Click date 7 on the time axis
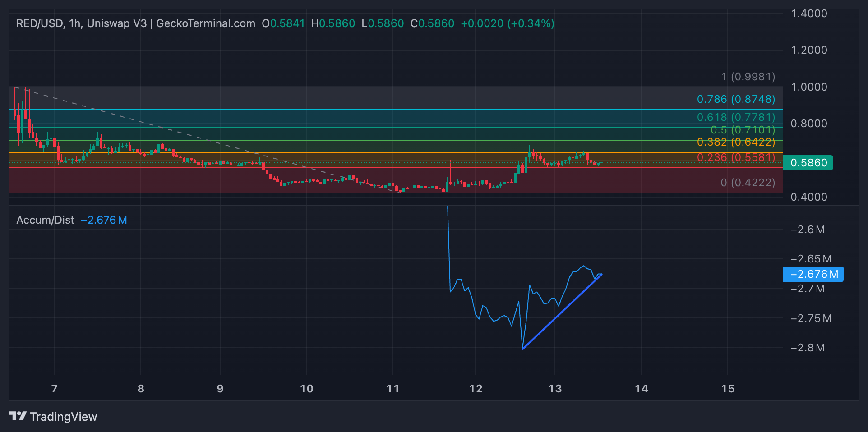The width and height of the screenshot is (868, 432). pyautogui.click(x=55, y=389)
